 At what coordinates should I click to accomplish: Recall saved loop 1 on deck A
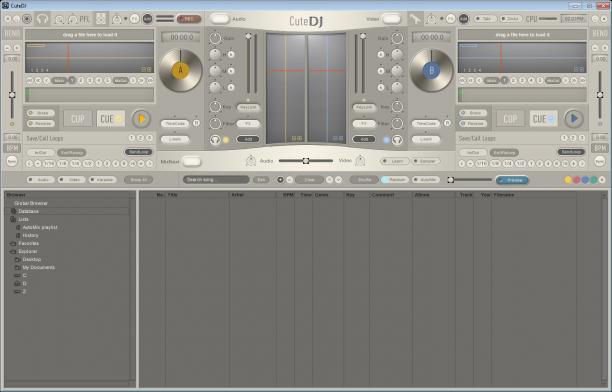click(x=132, y=138)
